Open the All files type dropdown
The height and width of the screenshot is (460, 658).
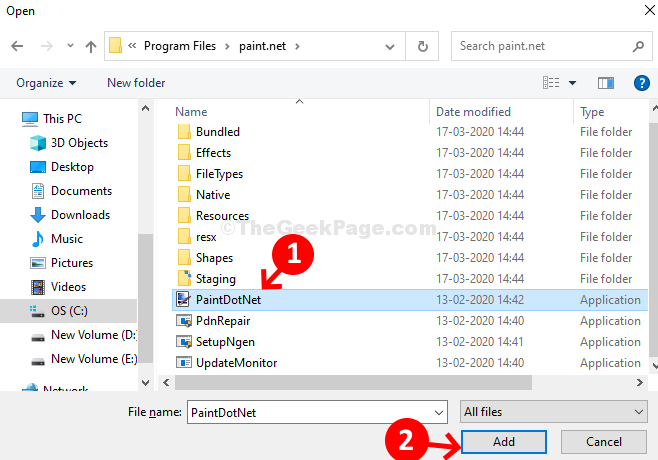tap(553, 412)
